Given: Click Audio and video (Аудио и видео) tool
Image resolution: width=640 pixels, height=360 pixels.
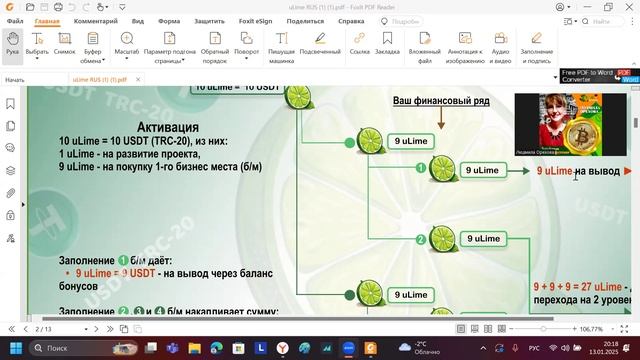Looking at the screenshot, I should point(500,47).
